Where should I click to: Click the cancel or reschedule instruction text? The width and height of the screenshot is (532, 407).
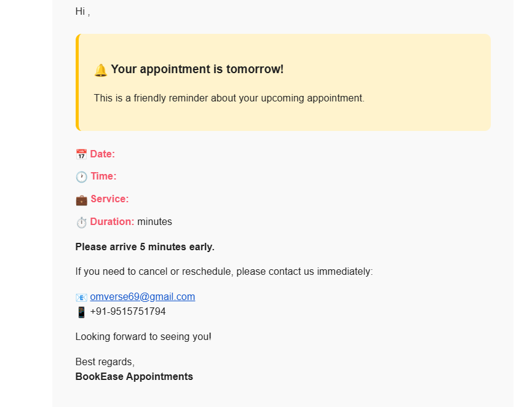coord(224,272)
